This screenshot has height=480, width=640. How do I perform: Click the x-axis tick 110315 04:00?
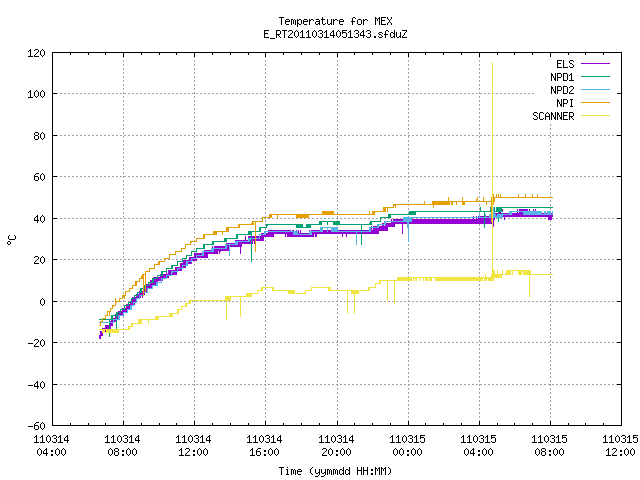click(478, 446)
